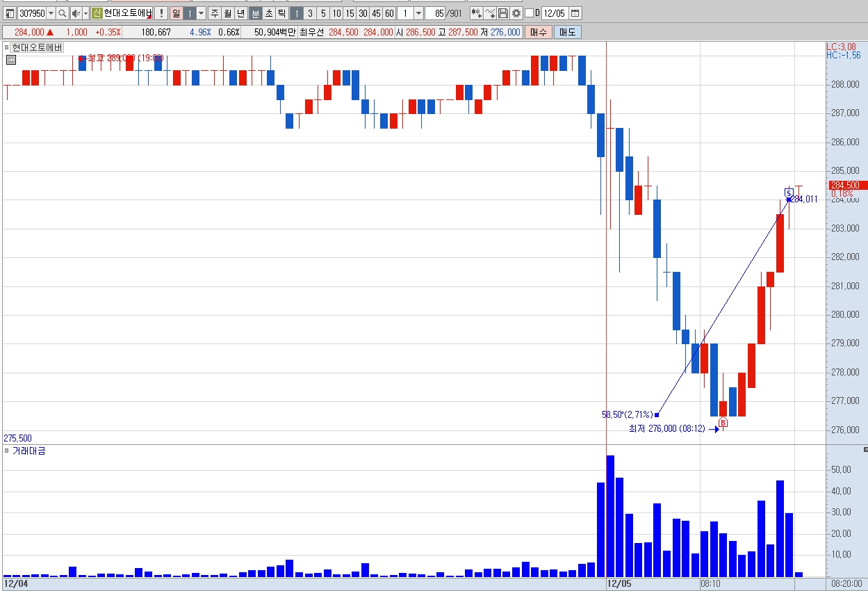
Task: Choose the 60-minute interval button
Action: pyautogui.click(x=389, y=13)
